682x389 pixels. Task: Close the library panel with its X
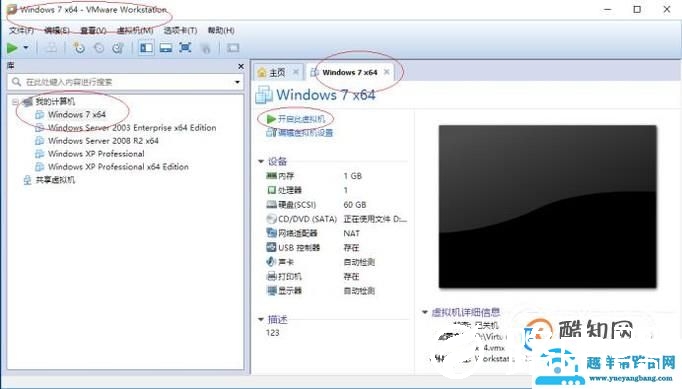coord(241,66)
